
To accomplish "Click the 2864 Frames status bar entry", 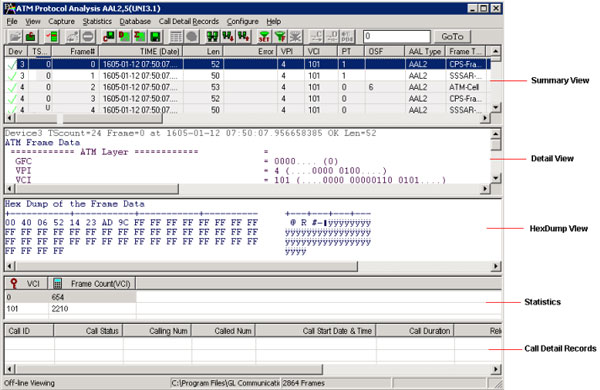I will 335,383.
